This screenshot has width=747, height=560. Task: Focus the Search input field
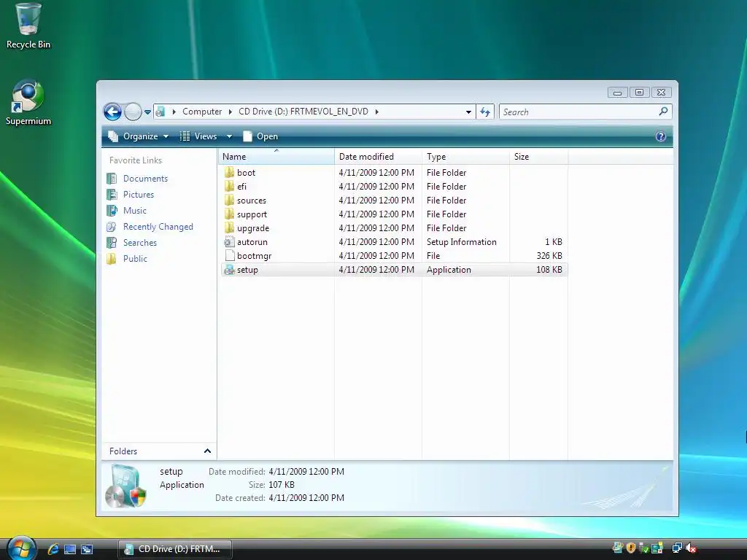(578, 112)
